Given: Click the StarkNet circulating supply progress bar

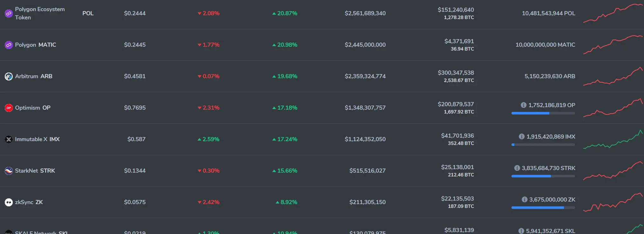Looking at the screenshot, I should (543, 176).
